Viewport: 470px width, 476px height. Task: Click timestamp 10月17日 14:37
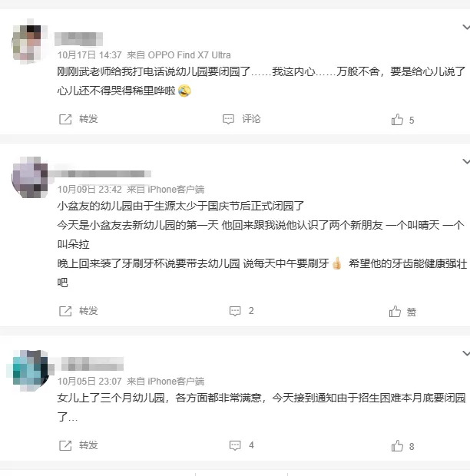tap(90, 55)
